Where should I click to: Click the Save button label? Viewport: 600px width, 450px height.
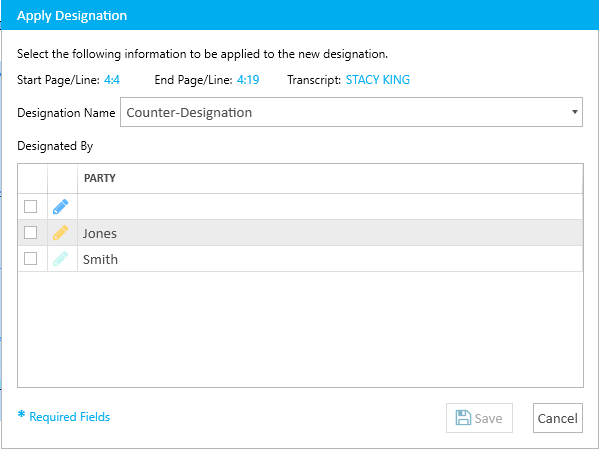click(x=488, y=418)
